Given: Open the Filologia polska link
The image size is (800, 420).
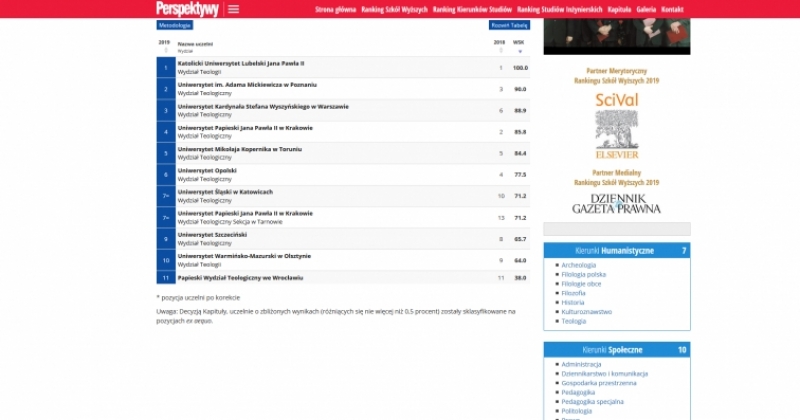Looking at the screenshot, I should [584, 275].
